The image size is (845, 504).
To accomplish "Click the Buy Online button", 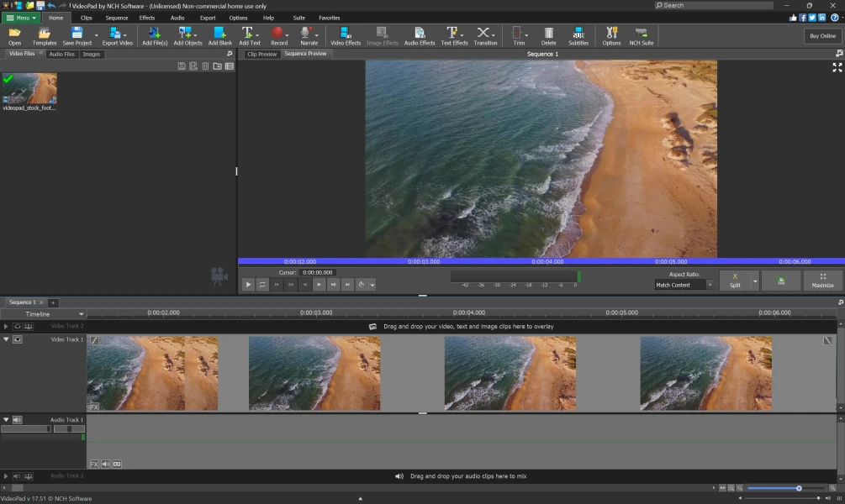I will 821,36.
